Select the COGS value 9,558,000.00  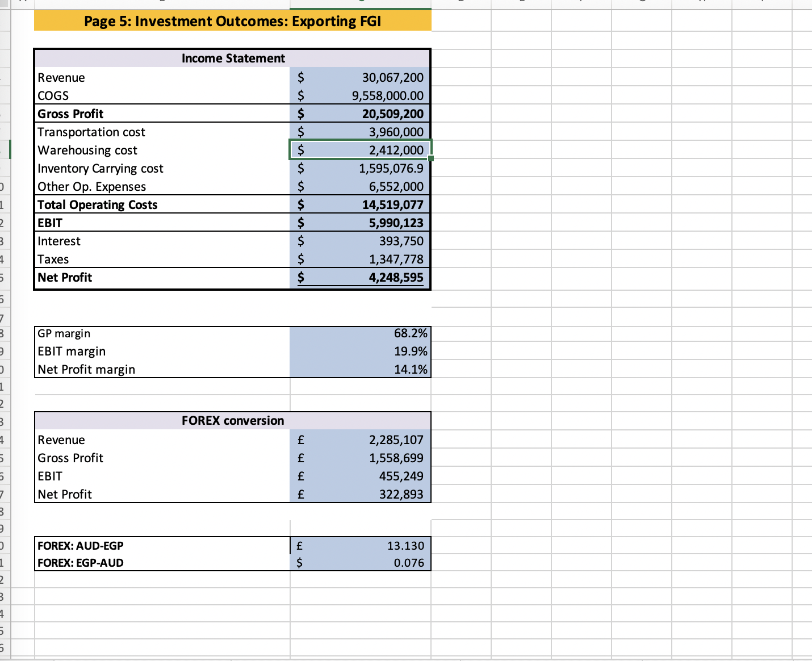388,96
